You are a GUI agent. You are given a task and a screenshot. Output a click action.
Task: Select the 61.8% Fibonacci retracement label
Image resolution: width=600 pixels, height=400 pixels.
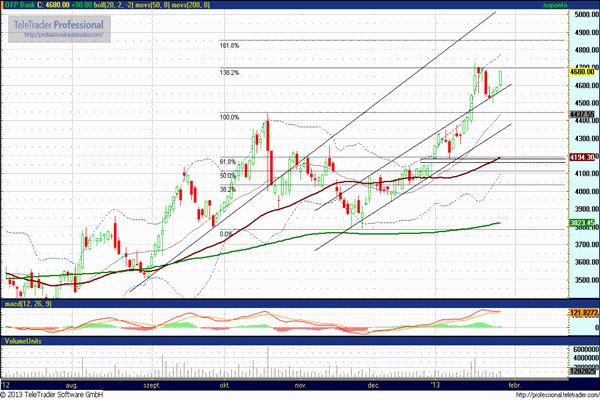click(227, 162)
